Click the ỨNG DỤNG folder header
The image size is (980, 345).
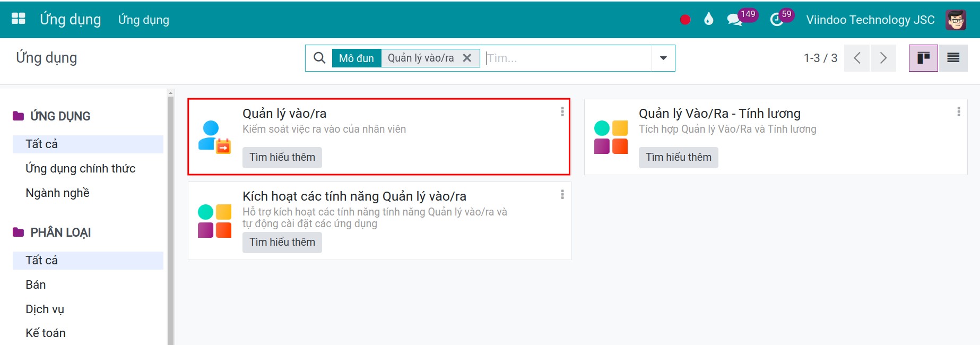(51, 116)
